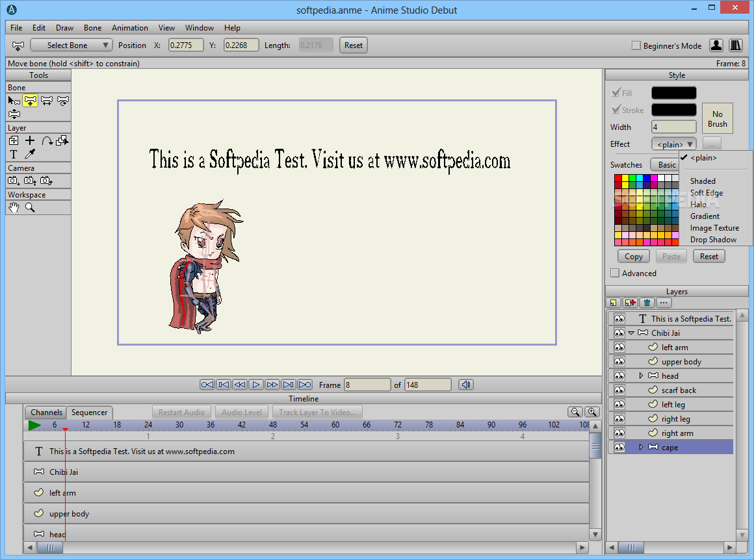Choose Shaded effect from list
This screenshot has height=560, width=754.
click(703, 181)
